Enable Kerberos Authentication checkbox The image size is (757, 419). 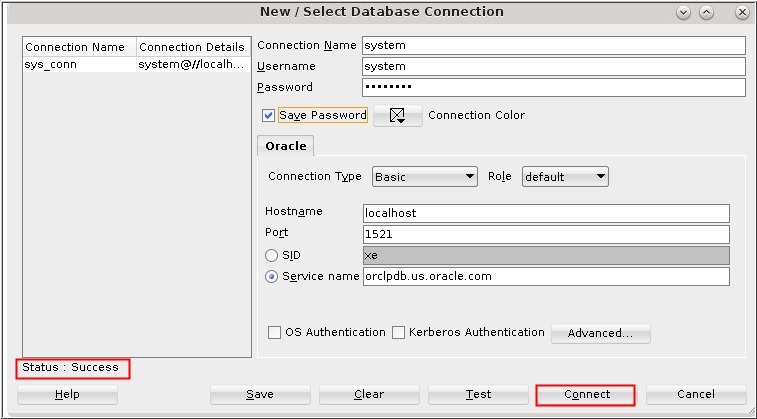tap(398, 333)
